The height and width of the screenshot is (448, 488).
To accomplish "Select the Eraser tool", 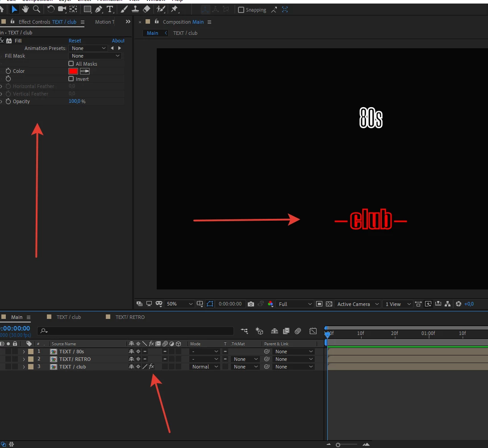I will coord(146,9).
